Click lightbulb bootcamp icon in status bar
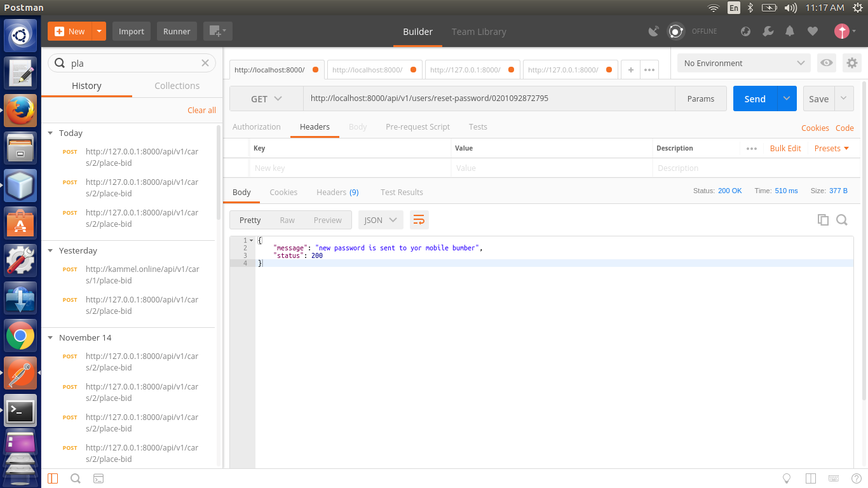 tap(786, 478)
